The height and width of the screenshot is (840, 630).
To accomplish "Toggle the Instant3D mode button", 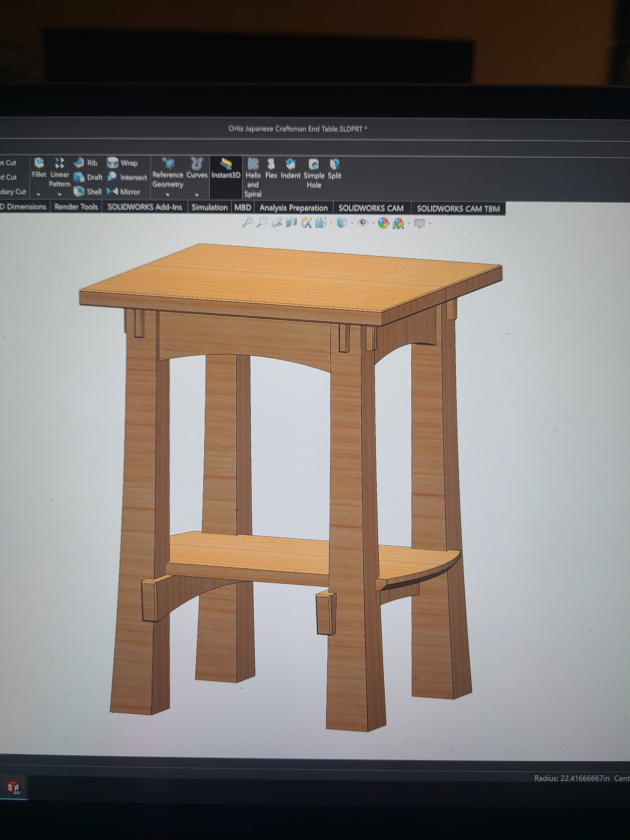I will (x=226, y=169).
